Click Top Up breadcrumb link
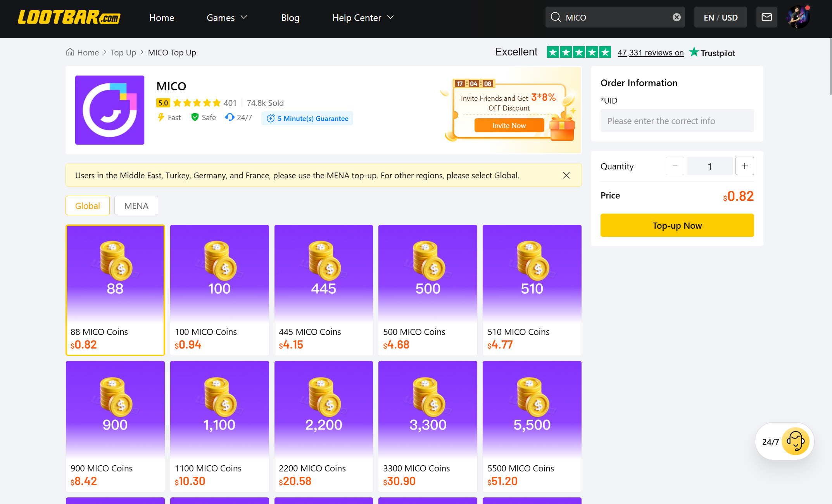This screenshot has height=504, width=832. point(123,52)
